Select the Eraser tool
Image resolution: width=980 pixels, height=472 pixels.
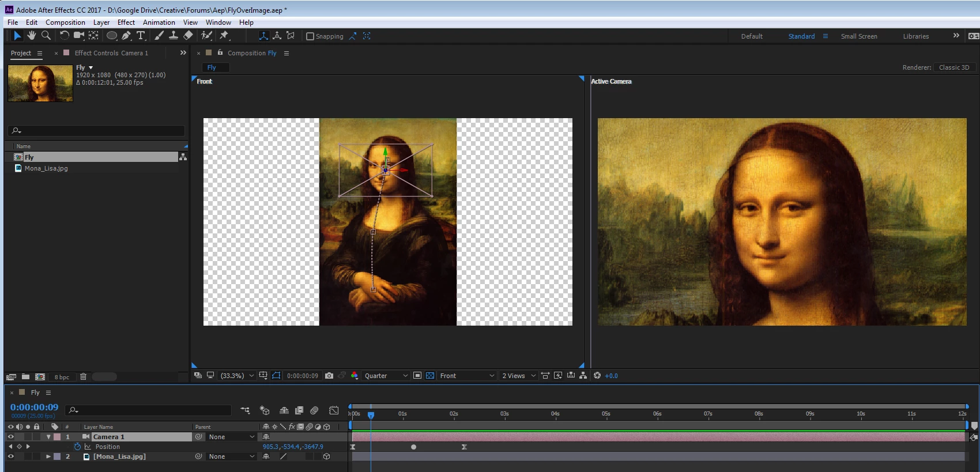tap(188, 36)
